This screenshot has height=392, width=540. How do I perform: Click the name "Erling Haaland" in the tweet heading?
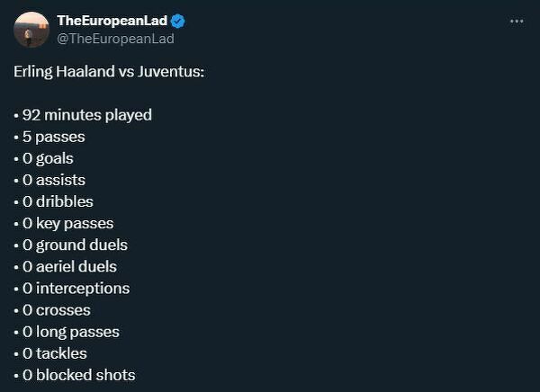coord(64,71)
